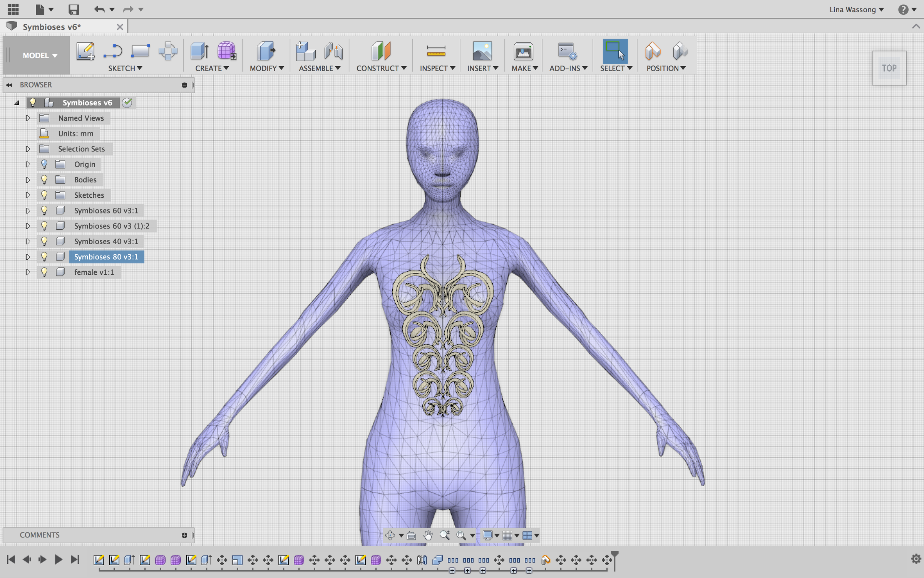Image resolution: width=924 pixels, height=578 pixels.
Task: Expand the Named Views folder
Action: tap(28, 118)
